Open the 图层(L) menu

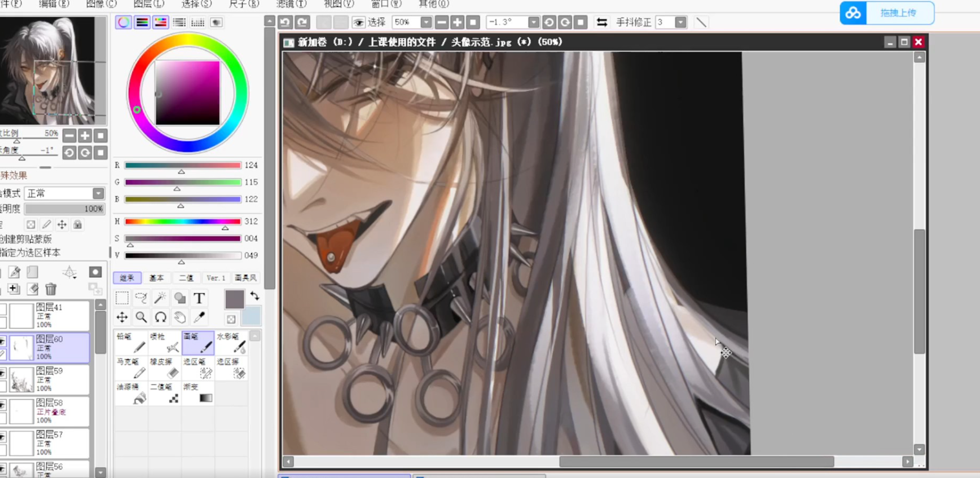(149, 4)
